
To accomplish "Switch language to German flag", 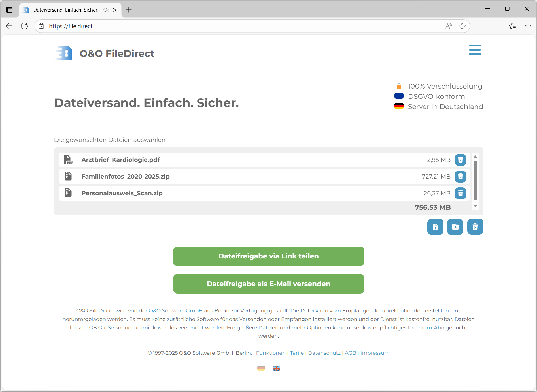I will pyautogui.click(x=261, y=368).
